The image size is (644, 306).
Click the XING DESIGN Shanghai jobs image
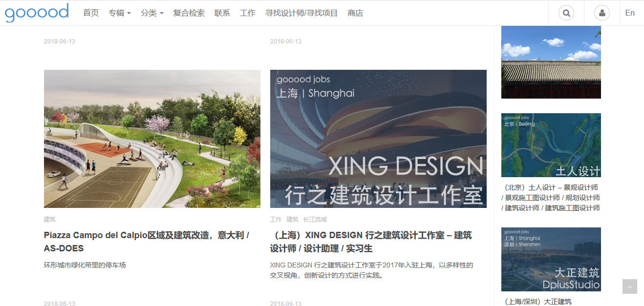coord(378,139)
